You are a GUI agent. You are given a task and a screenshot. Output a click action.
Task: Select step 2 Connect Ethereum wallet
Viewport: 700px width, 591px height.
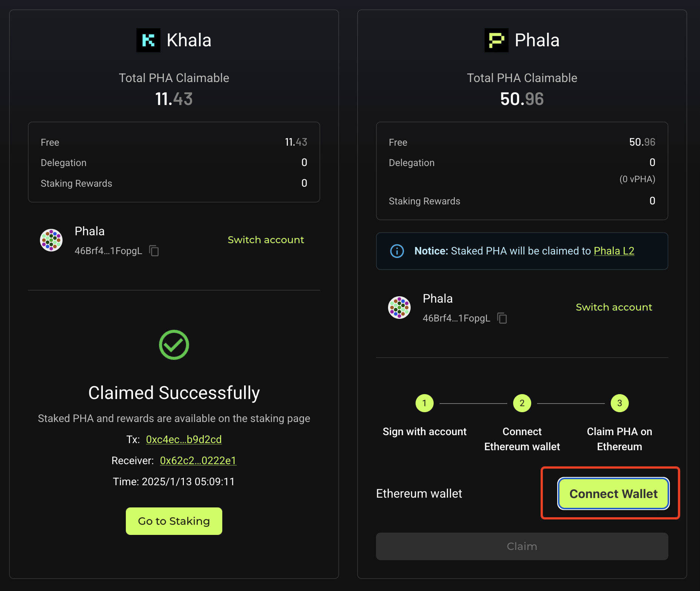click(522, 403)
